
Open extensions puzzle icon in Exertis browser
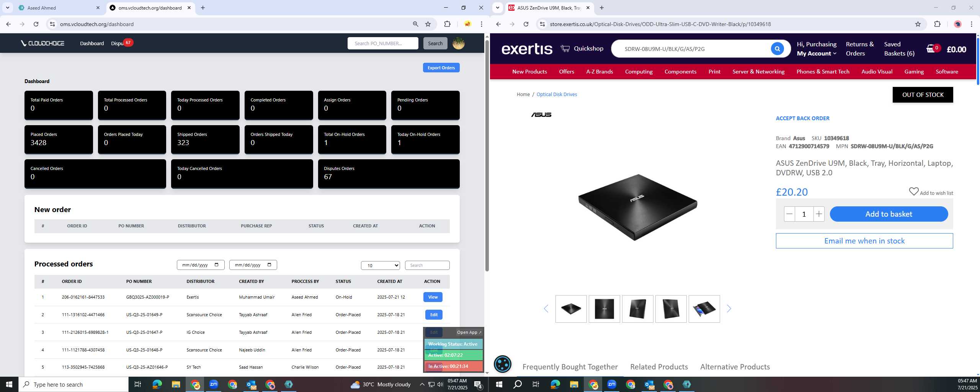[937, 24]
